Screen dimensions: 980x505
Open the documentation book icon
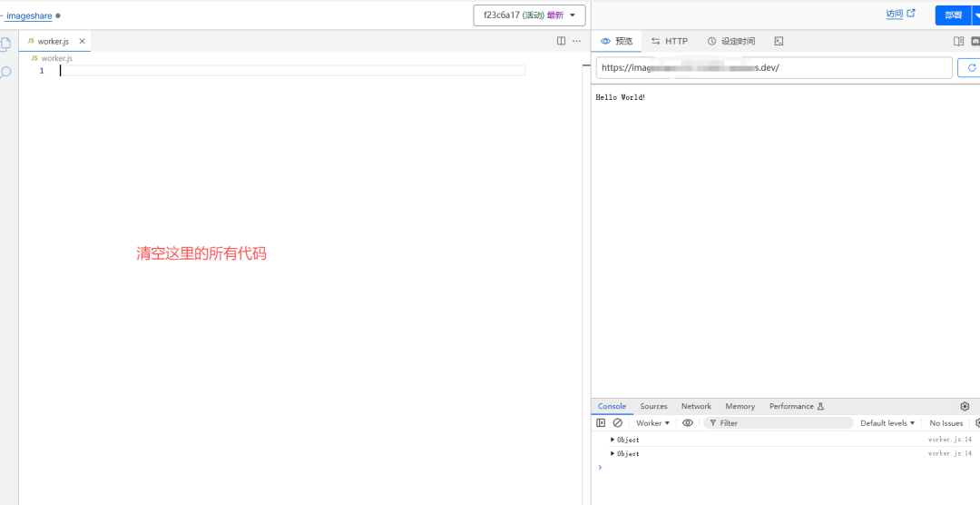tap(958, 41)
